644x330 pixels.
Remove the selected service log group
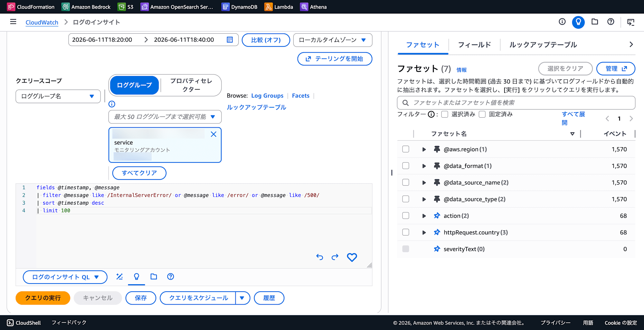(213, 134)
